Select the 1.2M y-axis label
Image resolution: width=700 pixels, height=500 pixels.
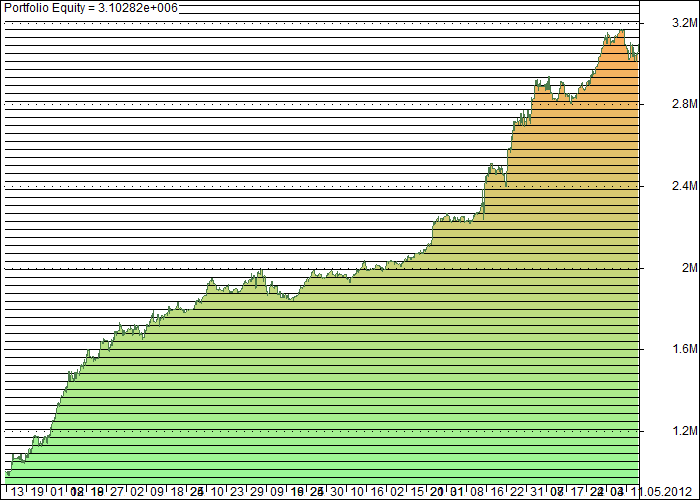(684, 430)
